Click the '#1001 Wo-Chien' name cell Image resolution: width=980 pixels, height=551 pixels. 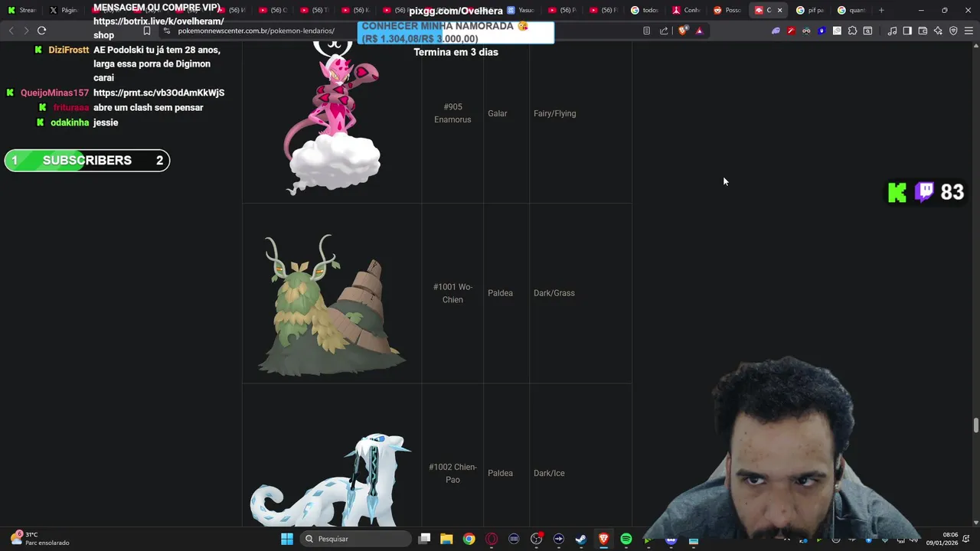coord(452,293)
